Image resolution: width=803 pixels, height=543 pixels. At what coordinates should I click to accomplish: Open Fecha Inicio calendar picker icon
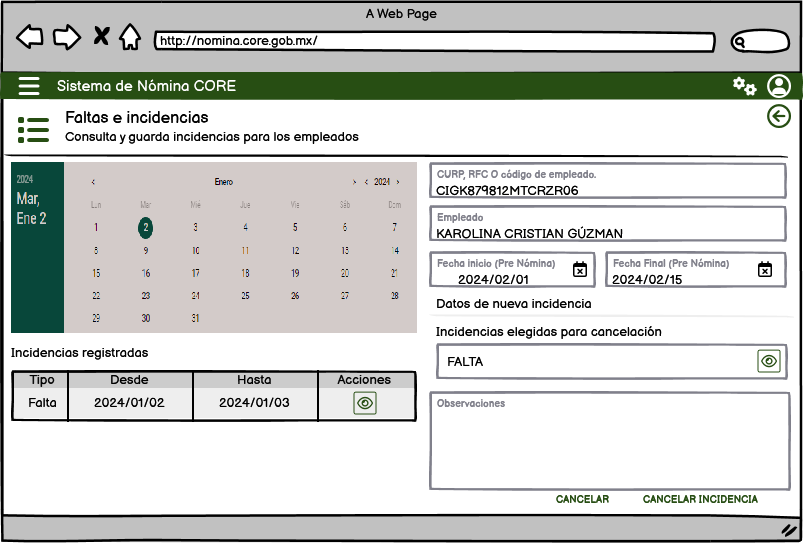(x=579, y=269)
